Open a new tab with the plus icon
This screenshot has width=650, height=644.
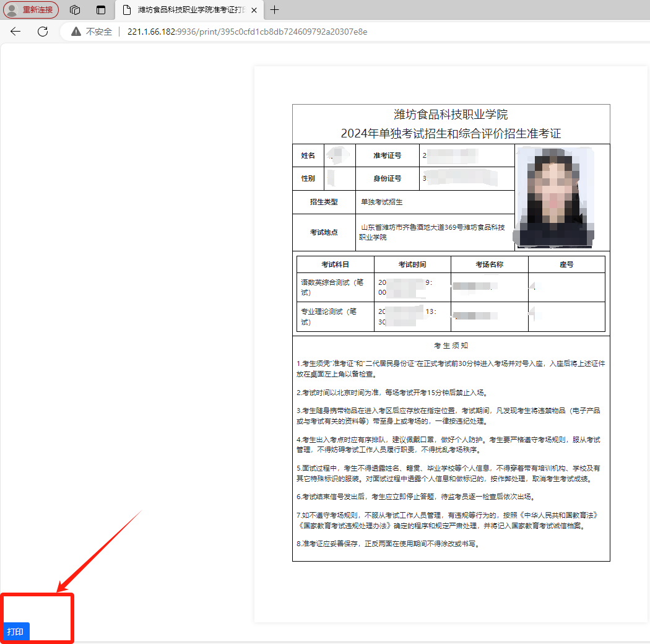click(x=275, y=10)
